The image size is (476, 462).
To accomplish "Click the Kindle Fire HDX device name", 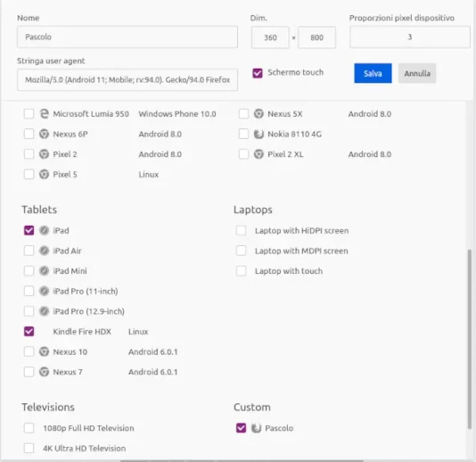I will tap(82, 332).
